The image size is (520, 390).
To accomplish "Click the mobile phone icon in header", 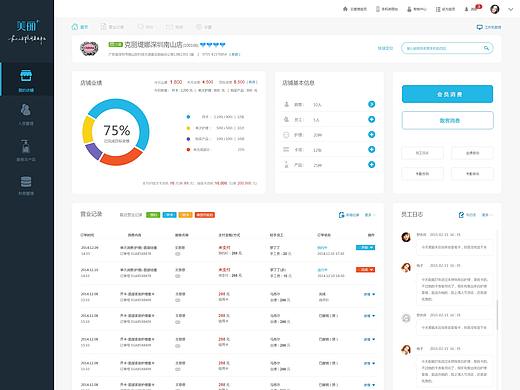I will [x=378, y=9].
